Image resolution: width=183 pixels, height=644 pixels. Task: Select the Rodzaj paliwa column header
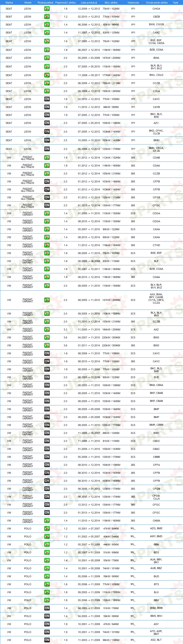click(45, 3)
